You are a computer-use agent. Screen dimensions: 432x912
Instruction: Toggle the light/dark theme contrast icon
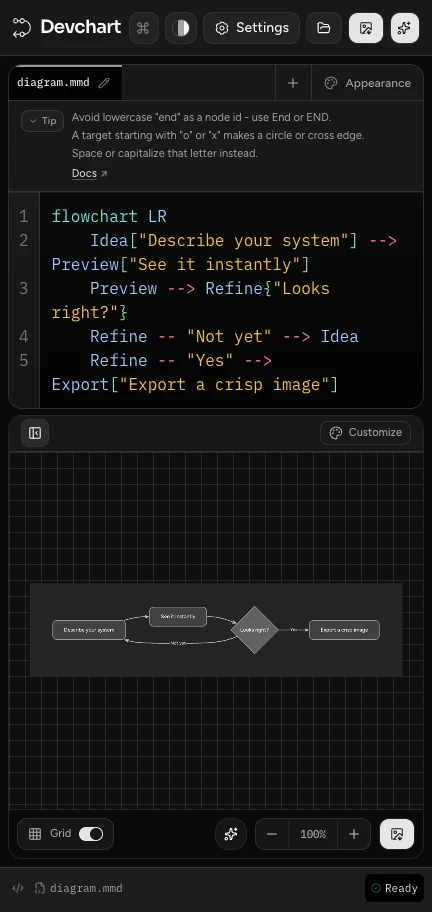click(x=181, y=28)
